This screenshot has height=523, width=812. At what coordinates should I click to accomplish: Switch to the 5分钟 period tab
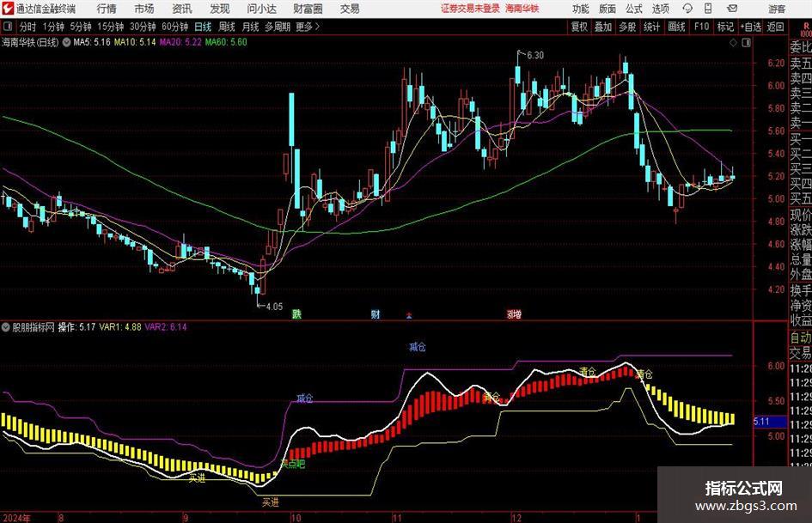pyautogui.click(x=81, y=27)
